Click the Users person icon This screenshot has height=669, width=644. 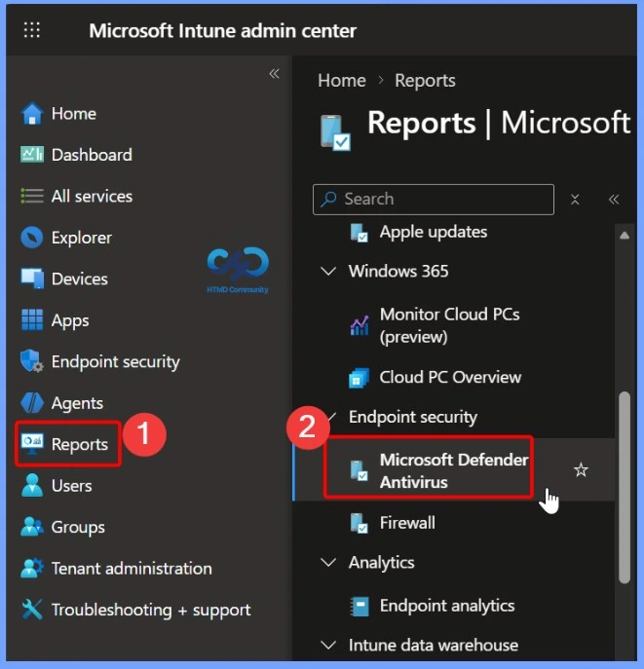click(32, 486)
